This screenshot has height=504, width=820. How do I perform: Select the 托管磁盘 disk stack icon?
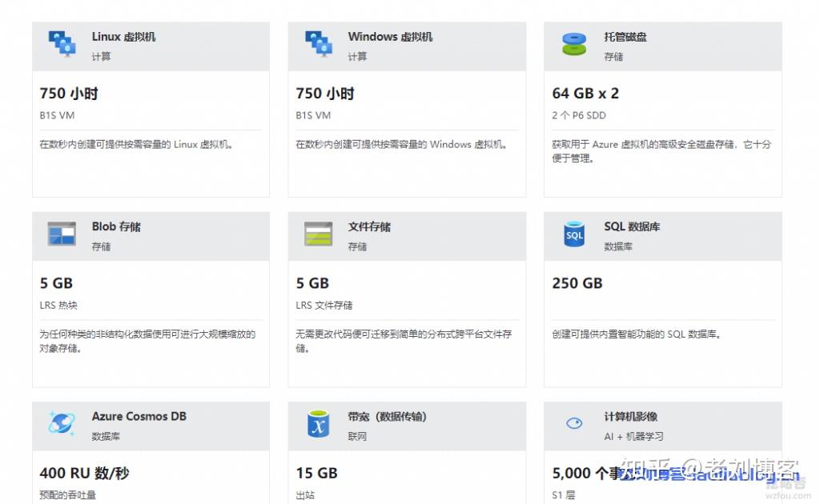[573, 44]
